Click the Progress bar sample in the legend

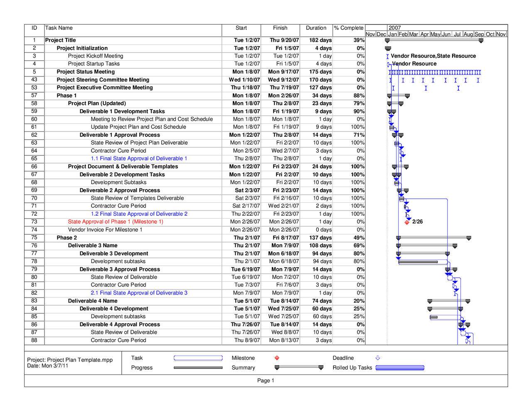click(x=199, y=368)
